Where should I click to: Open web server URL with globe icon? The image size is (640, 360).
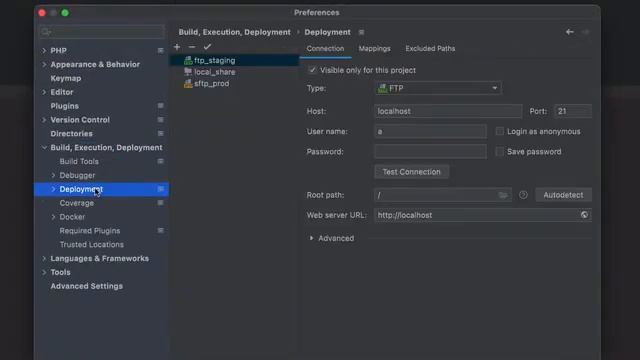tap(584, 215)
